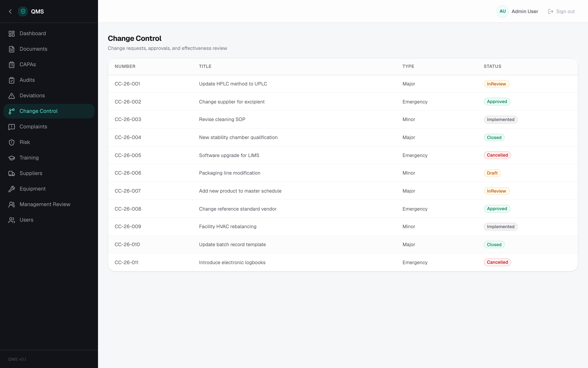Screen dimensions: 588x368
Task: Click Software upgrade for LIMS row title
Action: coord(229,155)
